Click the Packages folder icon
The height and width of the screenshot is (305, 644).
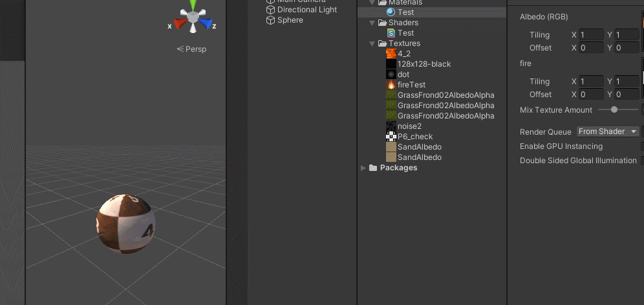(x=373, y=168)
